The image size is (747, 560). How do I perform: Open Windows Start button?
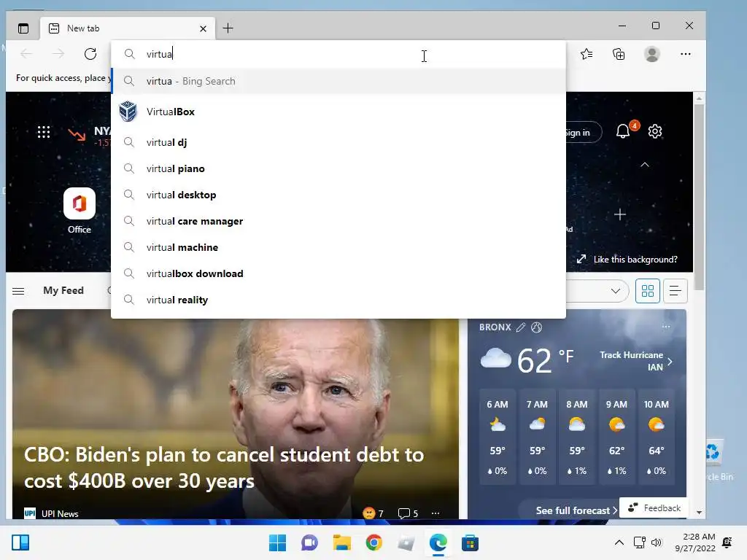coord(277,542)
